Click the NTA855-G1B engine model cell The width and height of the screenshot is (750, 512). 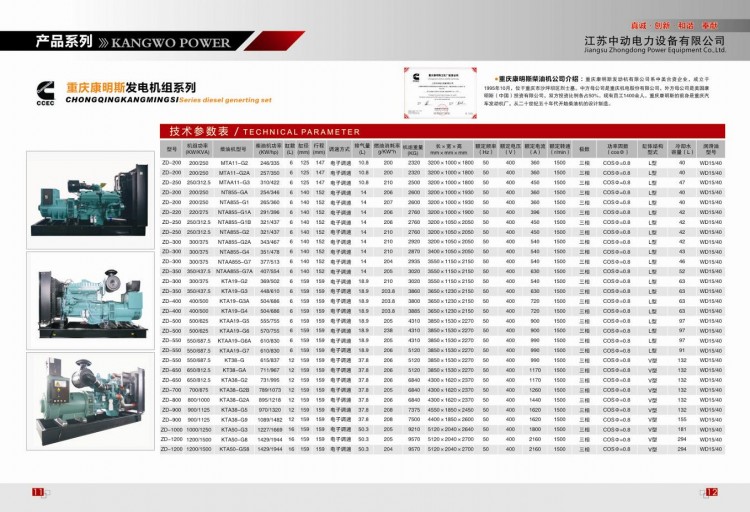[234, 223]
